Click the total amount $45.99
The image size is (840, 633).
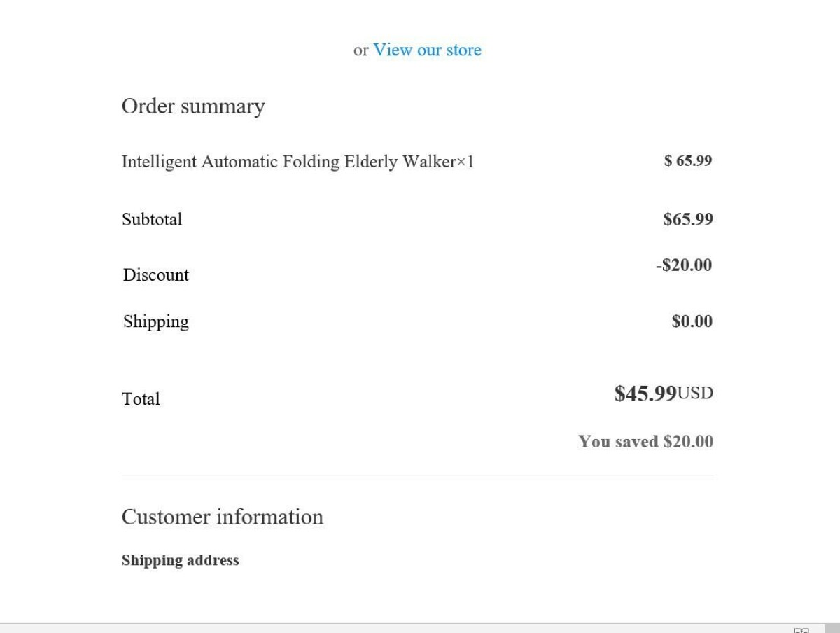pyautogui.click(x=645, y=394)
